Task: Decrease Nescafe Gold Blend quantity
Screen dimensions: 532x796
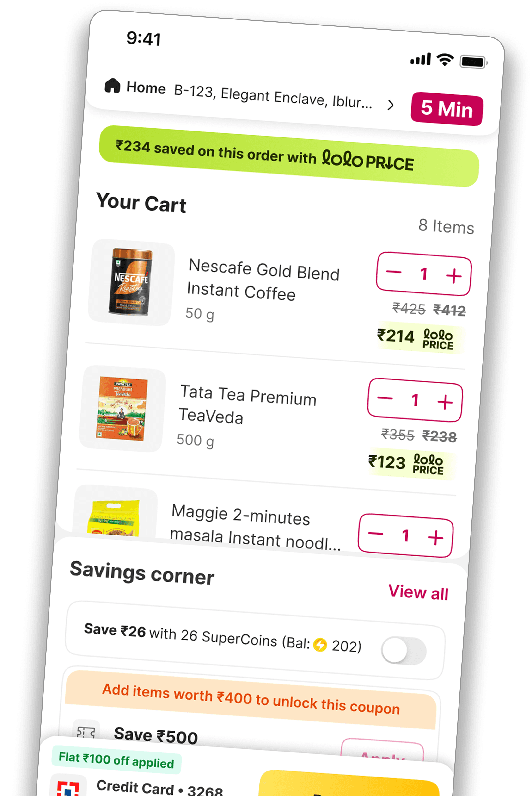Action: point(394,272)
